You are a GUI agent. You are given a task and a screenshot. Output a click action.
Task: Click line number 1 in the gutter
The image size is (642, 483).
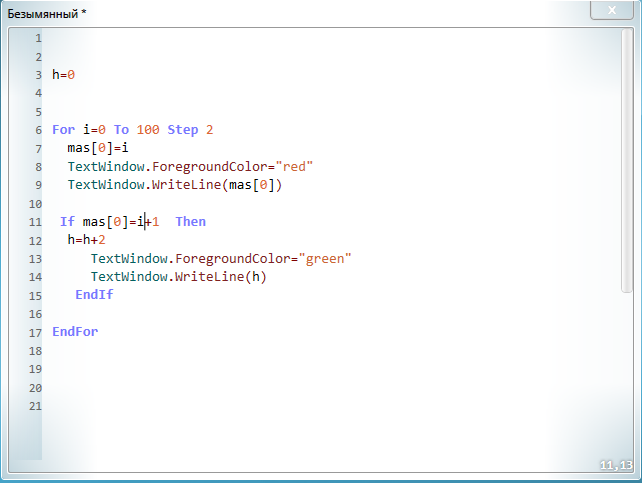click(38, 38)
